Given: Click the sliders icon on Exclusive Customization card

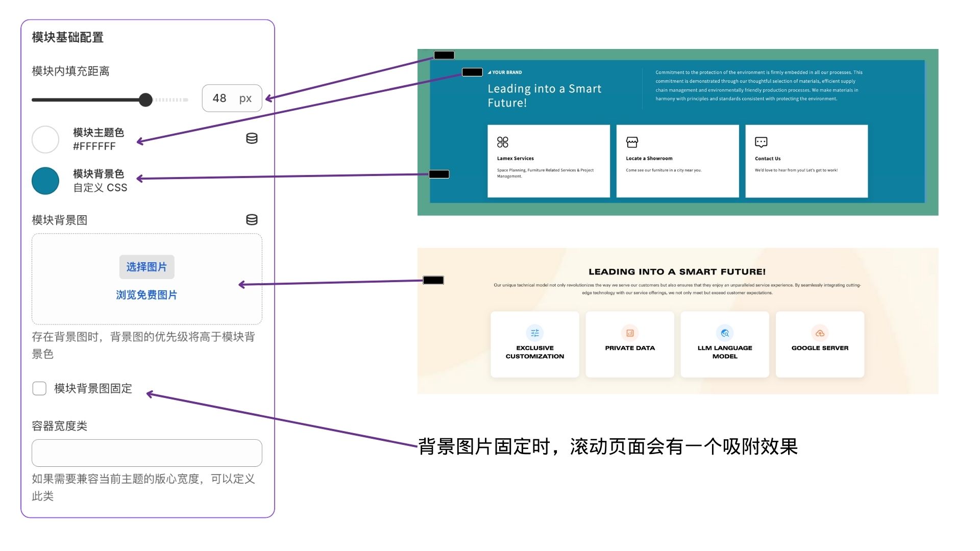Looking at the screenshot, I should click(534, 333).
